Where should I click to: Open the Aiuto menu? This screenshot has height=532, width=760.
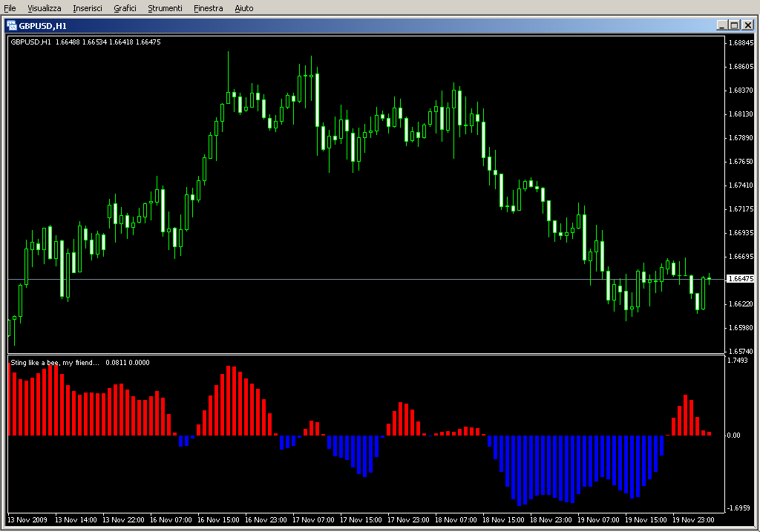(x=243, y=8)
